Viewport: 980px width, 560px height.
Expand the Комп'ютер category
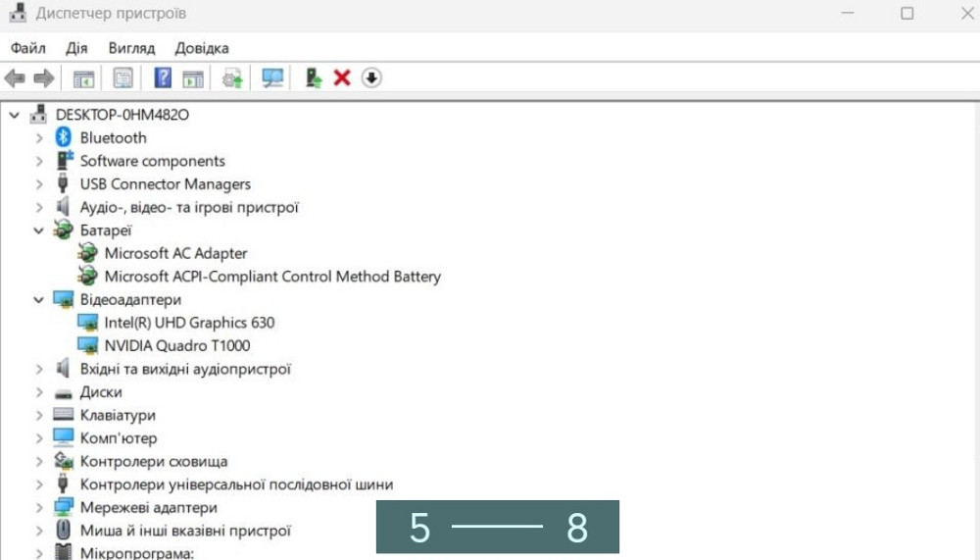39,438
